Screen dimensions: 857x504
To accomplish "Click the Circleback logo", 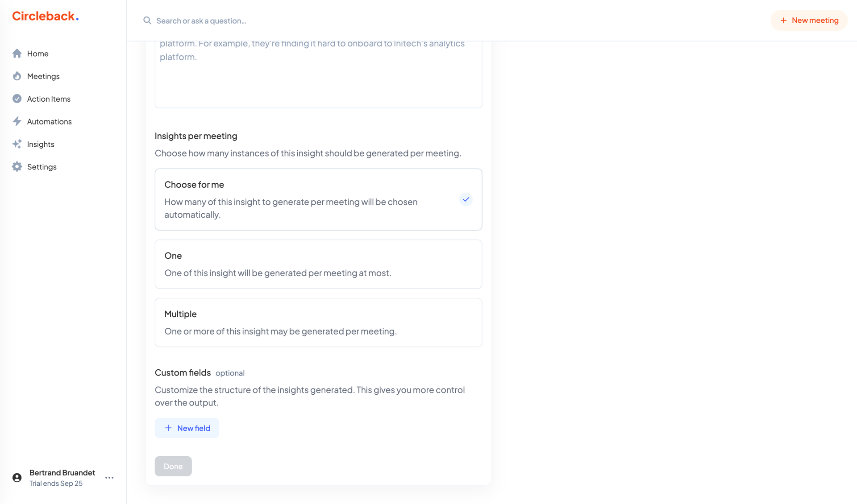I will [45, 16].
